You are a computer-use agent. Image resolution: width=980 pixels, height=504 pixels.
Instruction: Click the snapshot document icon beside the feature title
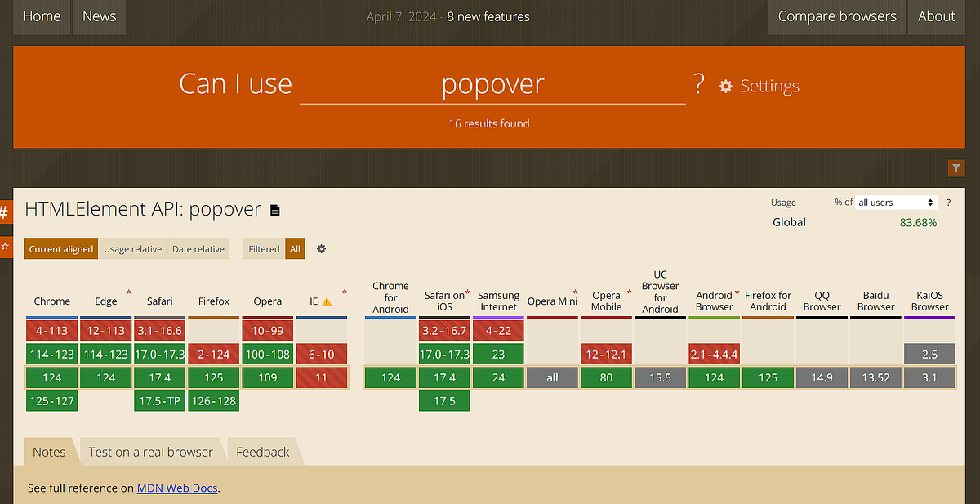(274, 209)
